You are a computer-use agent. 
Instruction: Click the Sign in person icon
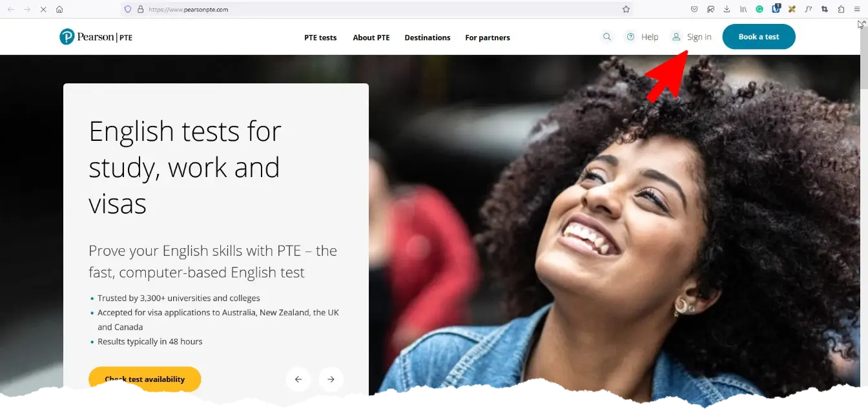[676, 37]
